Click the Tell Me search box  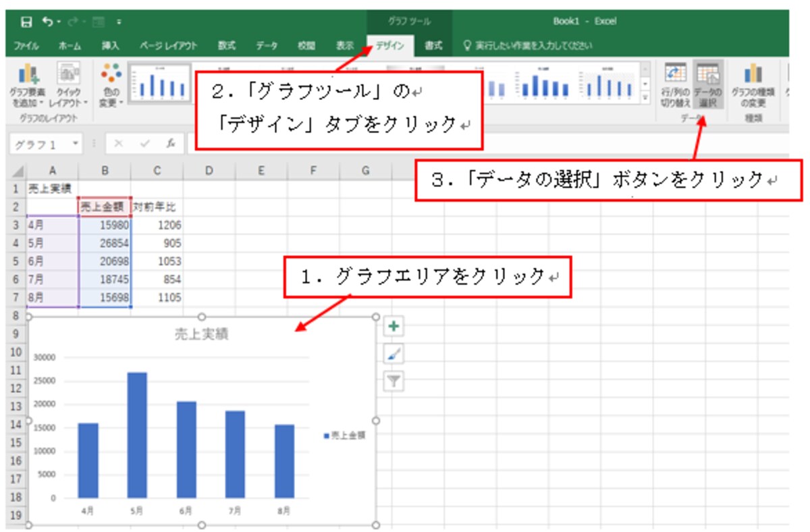pyautogui.click(x=526, y=46)
